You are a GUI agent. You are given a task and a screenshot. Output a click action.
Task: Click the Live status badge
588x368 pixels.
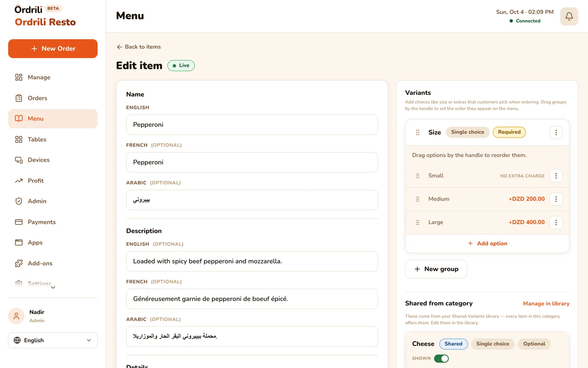click(181, 66)
